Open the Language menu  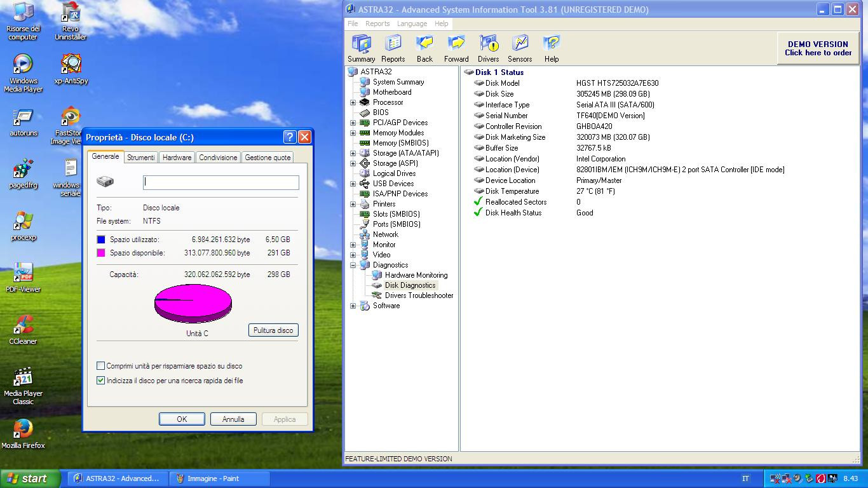pos(412,24)
